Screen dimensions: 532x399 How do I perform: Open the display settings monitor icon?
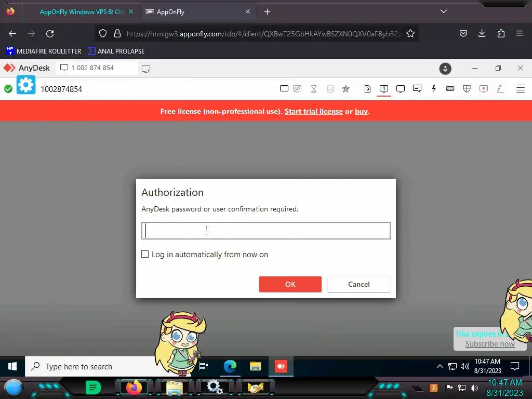(x=401, y=89)
